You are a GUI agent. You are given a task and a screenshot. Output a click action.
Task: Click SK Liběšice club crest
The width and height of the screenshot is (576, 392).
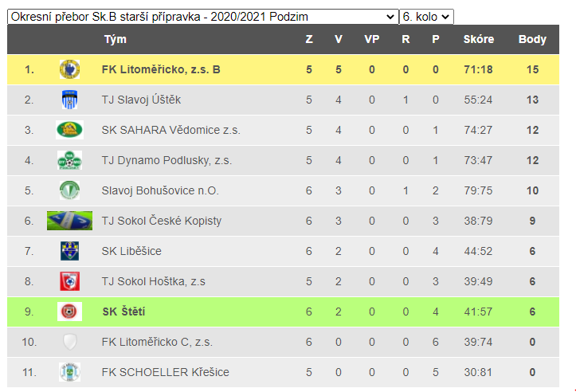[69, 251]
